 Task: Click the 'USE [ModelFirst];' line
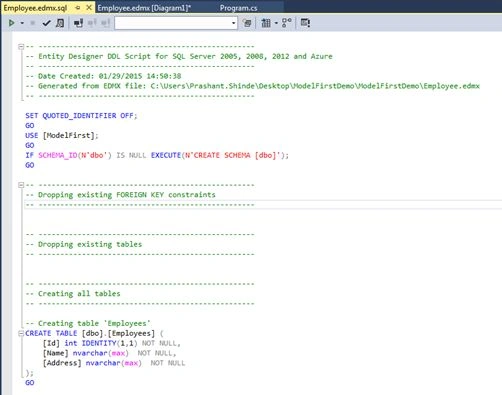click(x=62, y=136)
